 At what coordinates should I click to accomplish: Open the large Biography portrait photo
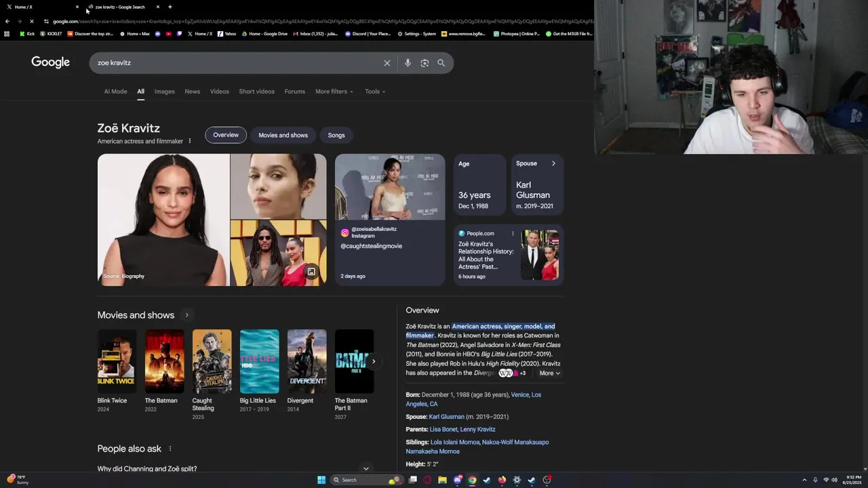point(163,220)
